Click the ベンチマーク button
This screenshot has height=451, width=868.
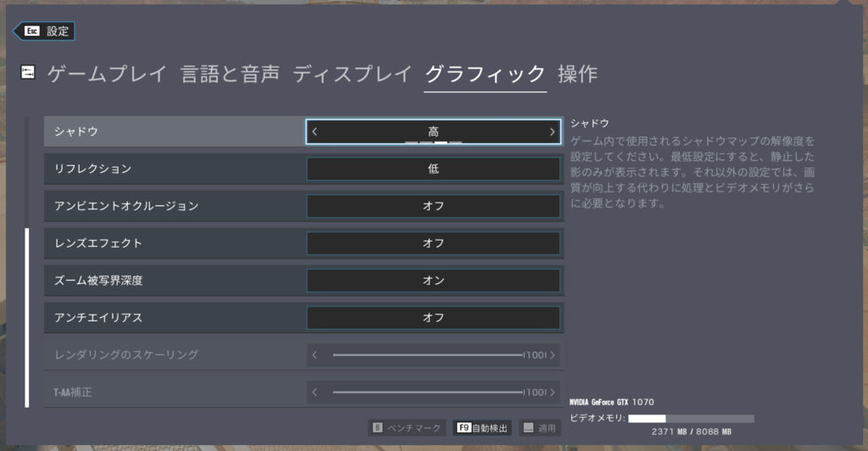click(x=407, y=428)
